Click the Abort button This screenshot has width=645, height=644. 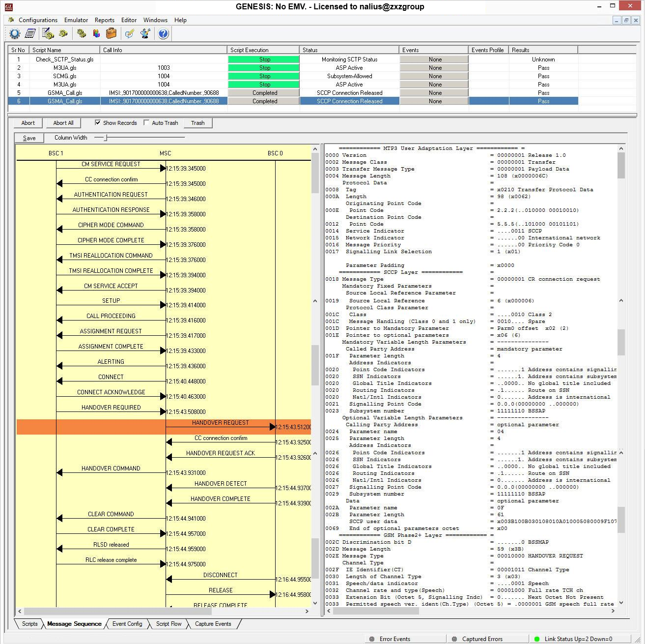pos(28,123)
